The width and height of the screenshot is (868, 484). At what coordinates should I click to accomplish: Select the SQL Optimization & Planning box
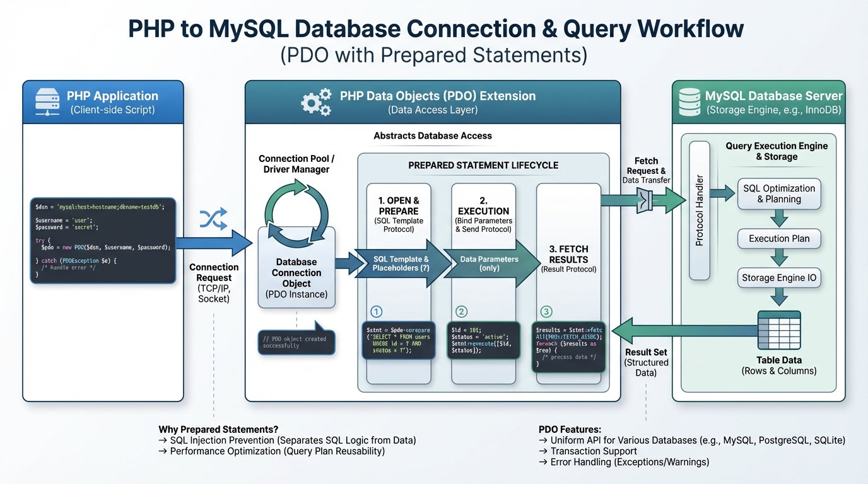[779, 193]
